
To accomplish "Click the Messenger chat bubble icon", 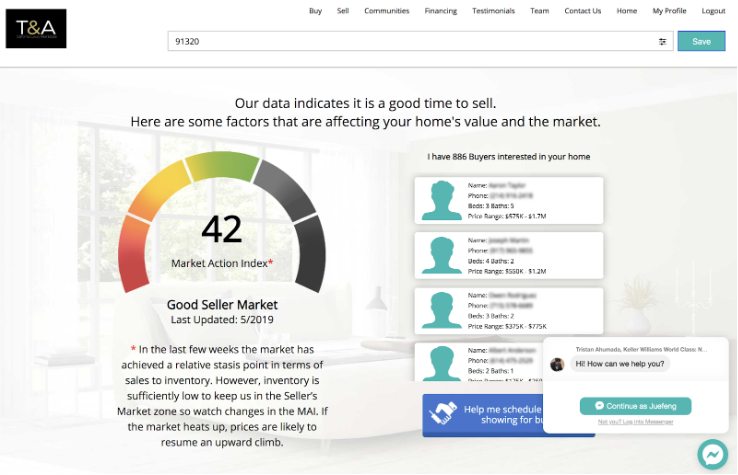I will pyautogui.click(x=712, y=454).
